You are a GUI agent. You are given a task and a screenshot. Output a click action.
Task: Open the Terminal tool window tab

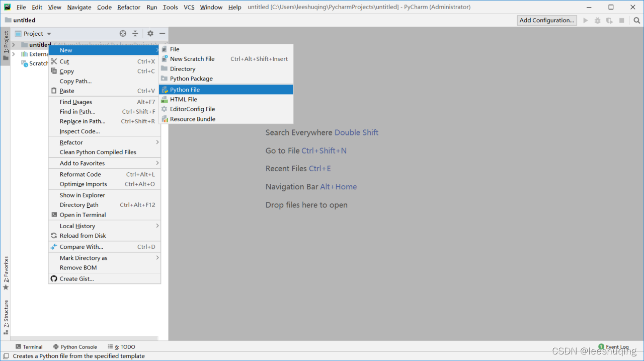(29, 346)
